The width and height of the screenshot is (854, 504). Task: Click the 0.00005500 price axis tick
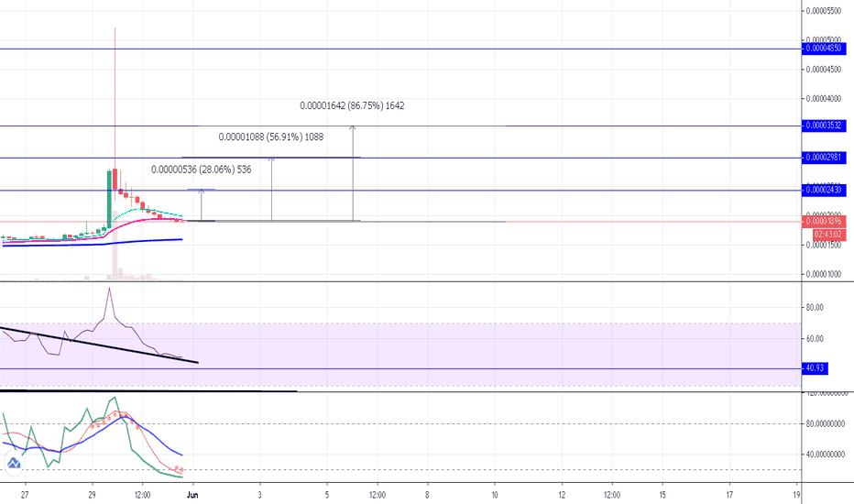point(824,11)
